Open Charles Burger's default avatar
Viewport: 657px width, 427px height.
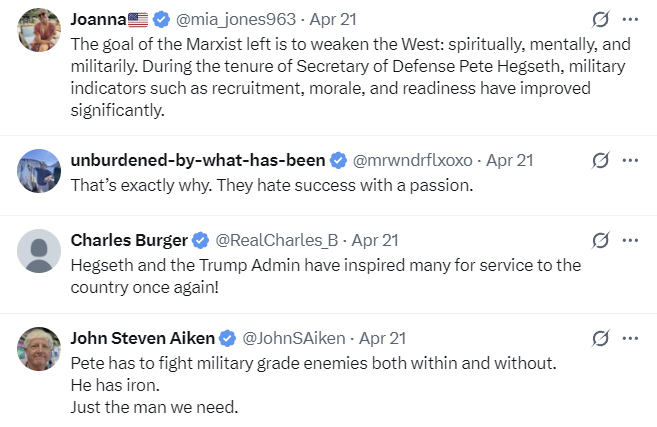[39, 251]
